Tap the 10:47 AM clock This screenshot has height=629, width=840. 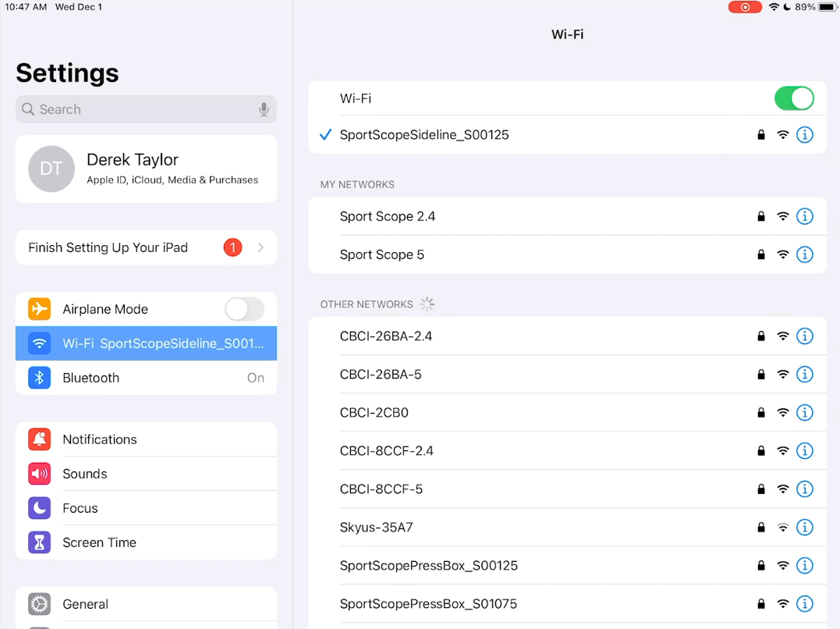point(26,7)
